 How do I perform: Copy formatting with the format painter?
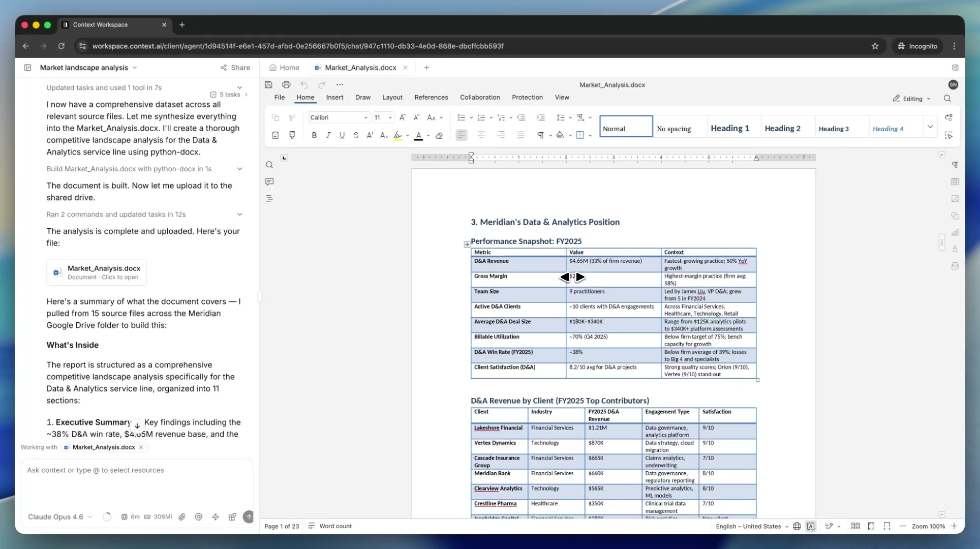(292, 135)
